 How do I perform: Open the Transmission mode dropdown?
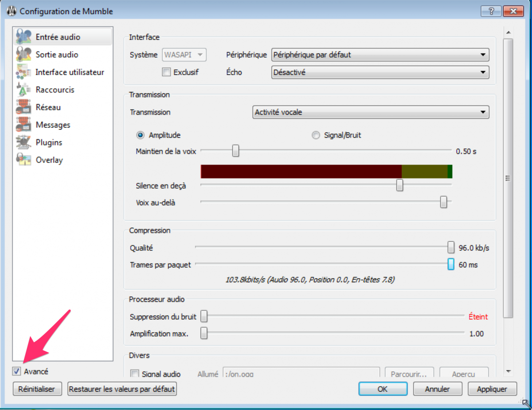(370, 112)
